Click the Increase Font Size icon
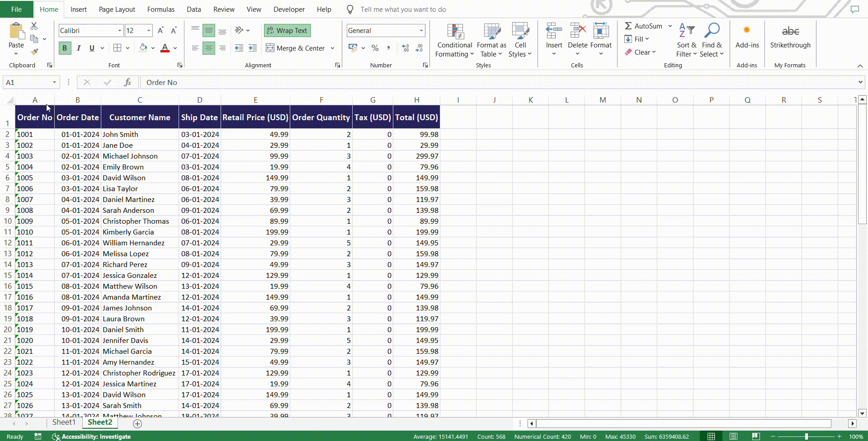Viewport: 868px width, 441px height. [x=160, y=31]
